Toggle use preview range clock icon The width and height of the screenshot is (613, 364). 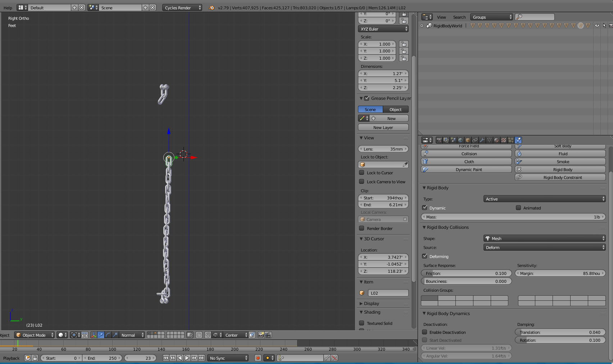(28, 358)
